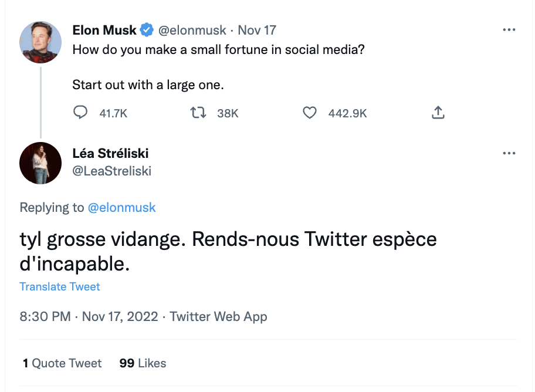Open Elon Musk's profile picture

point(40,42)
